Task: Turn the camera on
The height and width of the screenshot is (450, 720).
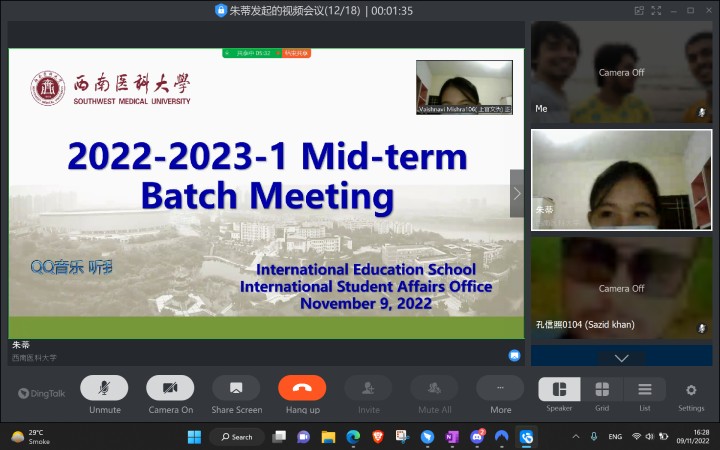Action: pyautogui.click(x=170, y=388)
